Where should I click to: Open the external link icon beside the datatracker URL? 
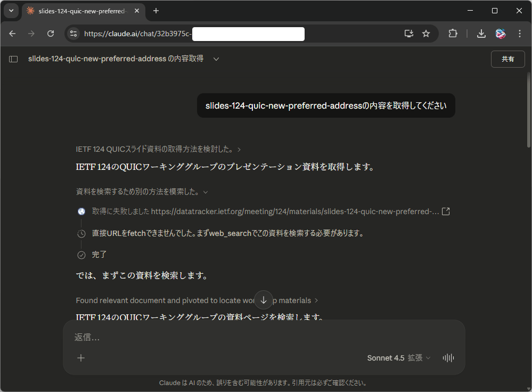[x=446, y=211]
